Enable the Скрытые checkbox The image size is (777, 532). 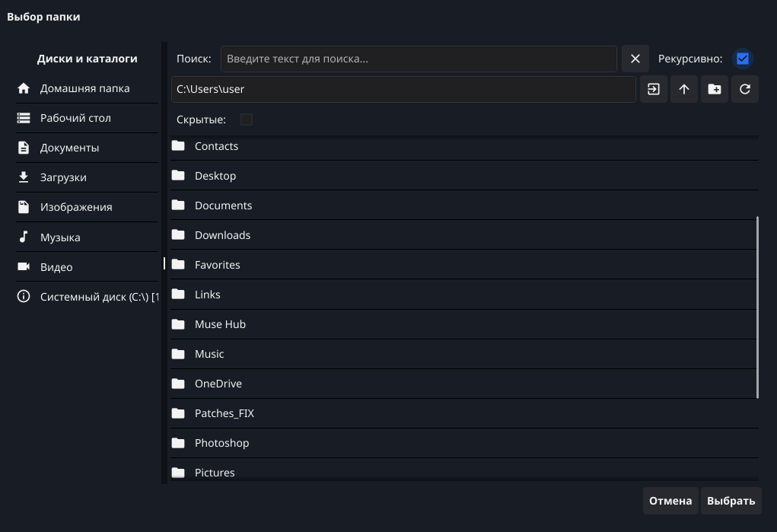pos(246,119)
